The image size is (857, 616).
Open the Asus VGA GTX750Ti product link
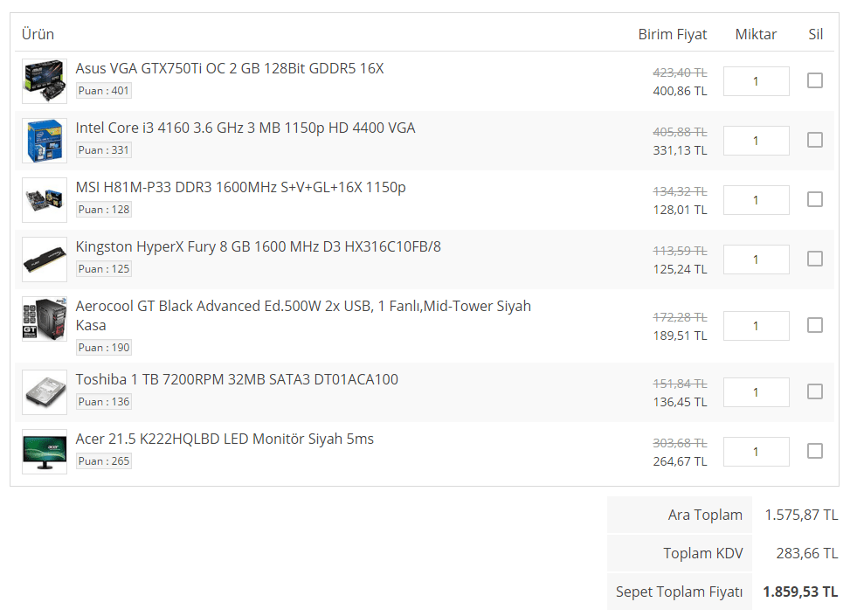click(229, 68)
